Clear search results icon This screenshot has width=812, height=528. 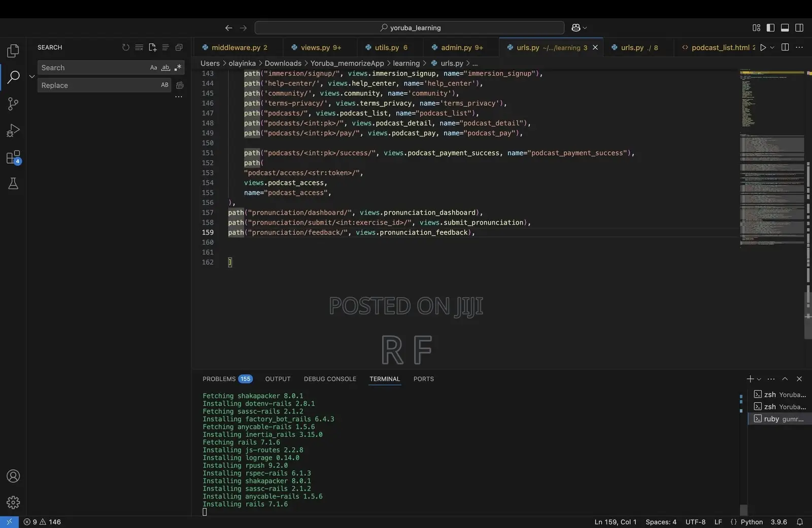(139, 47)
